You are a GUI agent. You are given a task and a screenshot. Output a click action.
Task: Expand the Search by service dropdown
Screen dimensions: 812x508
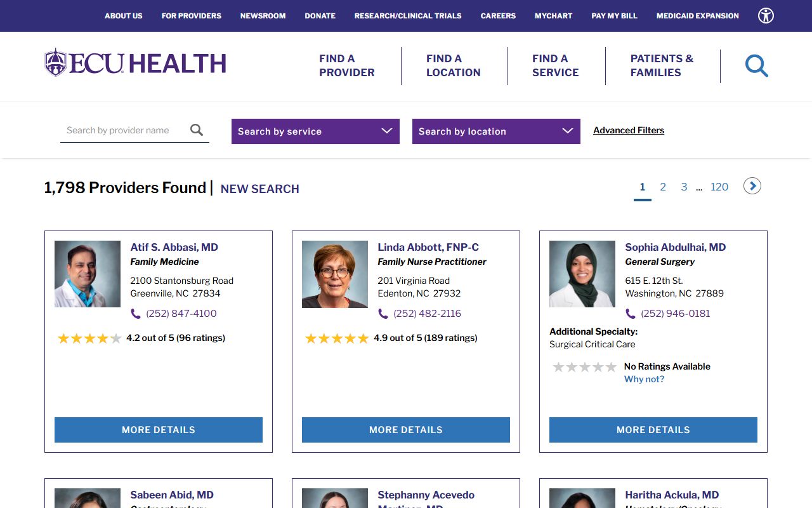pos(315,131)
